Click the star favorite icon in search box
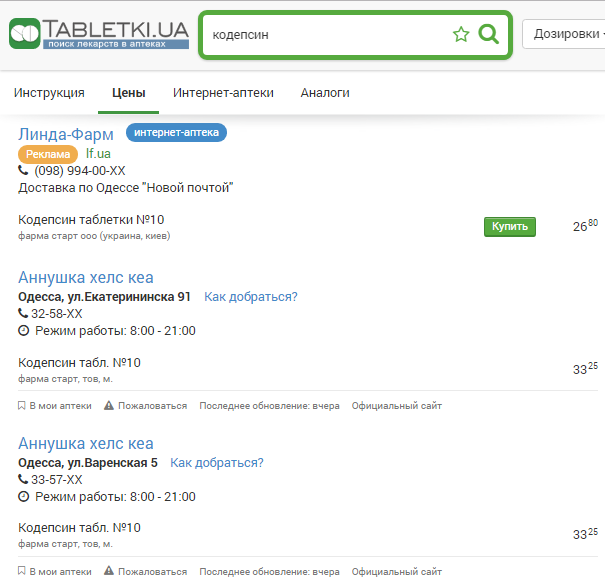Image resolution: width=605 pixels, height=588 pixels. tap(461, 35)
